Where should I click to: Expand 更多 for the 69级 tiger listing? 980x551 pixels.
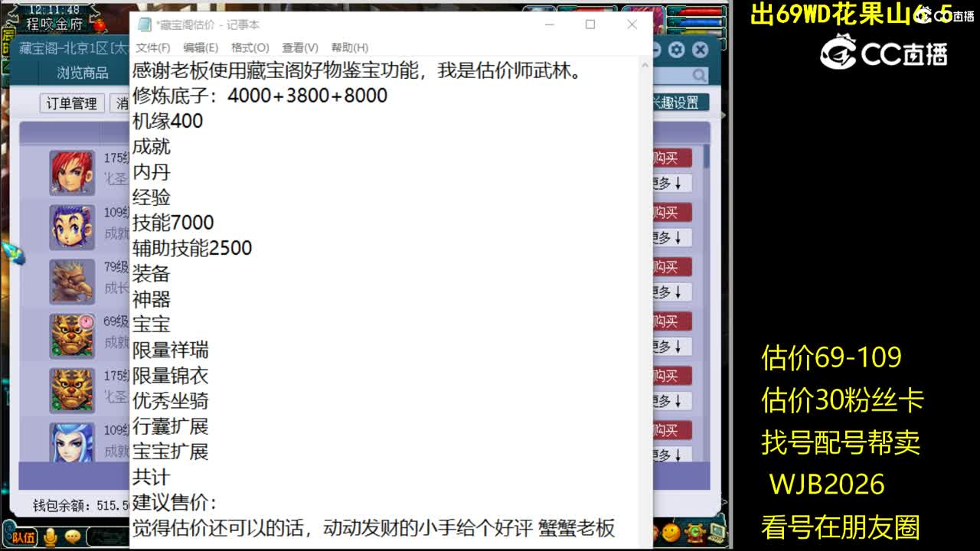click(672, 346)
